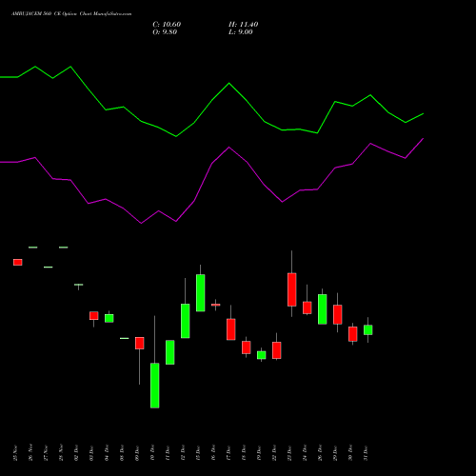
Task: Click the green candlestick for 04 Dec
Action: click(109, 318)
